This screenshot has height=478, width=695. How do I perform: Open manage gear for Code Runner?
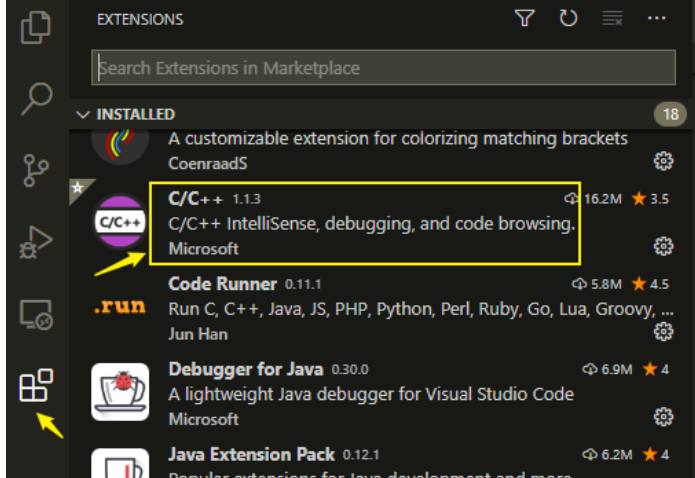pos(663,331)
